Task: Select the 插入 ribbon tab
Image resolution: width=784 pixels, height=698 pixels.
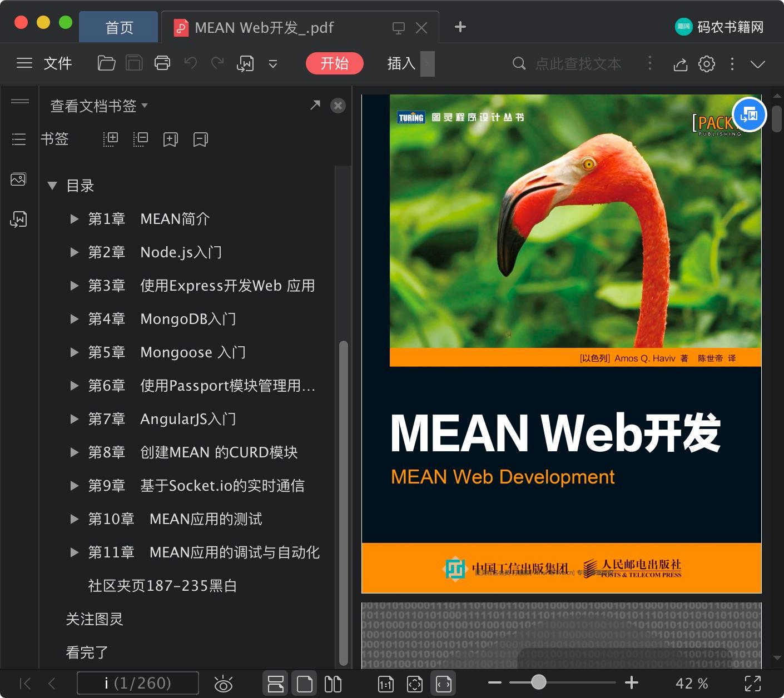Action: 401,63
